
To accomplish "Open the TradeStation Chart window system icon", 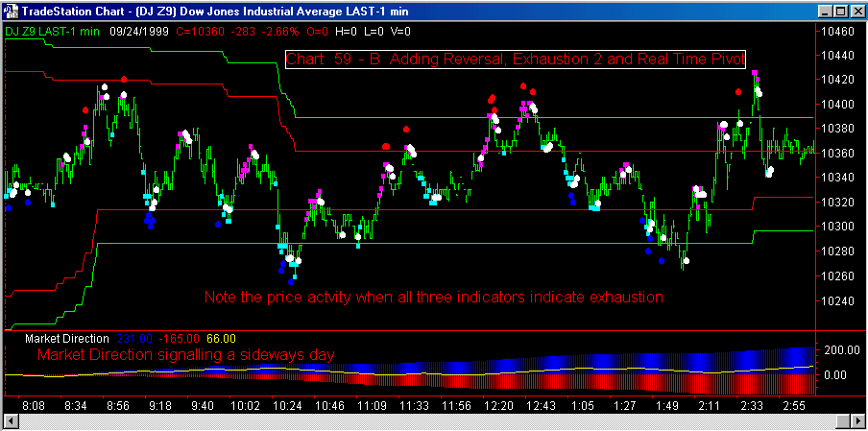I will coord(12,10).
